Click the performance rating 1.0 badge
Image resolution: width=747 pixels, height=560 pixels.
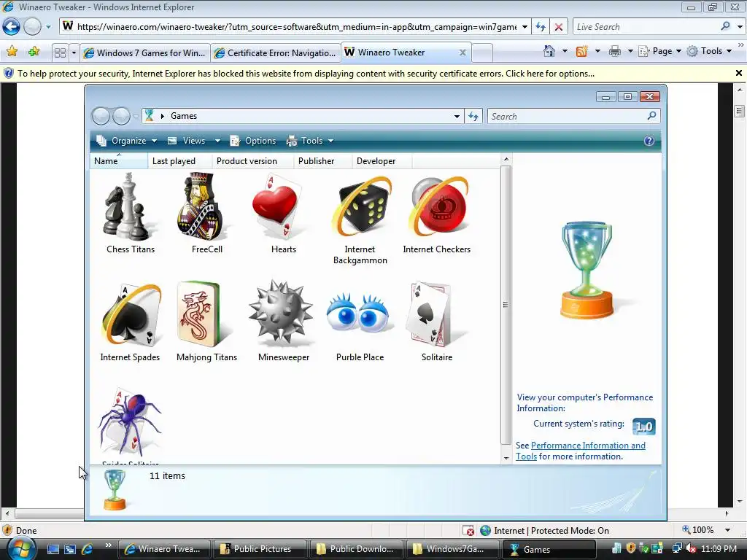643,427
